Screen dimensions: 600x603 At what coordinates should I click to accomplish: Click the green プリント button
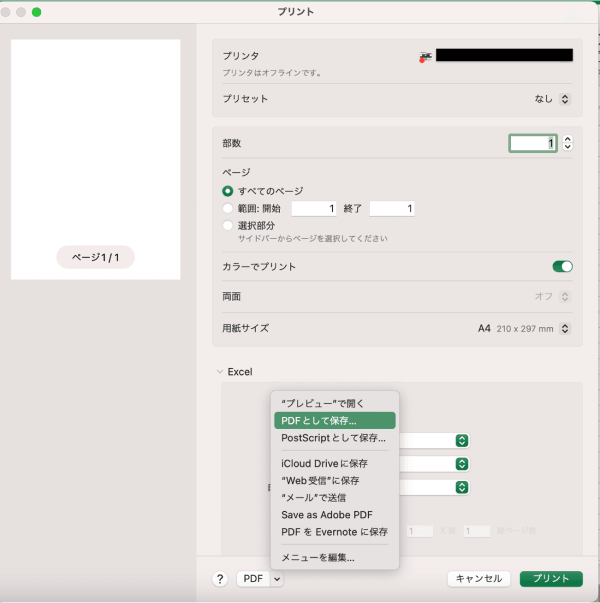tap(551, 579)
